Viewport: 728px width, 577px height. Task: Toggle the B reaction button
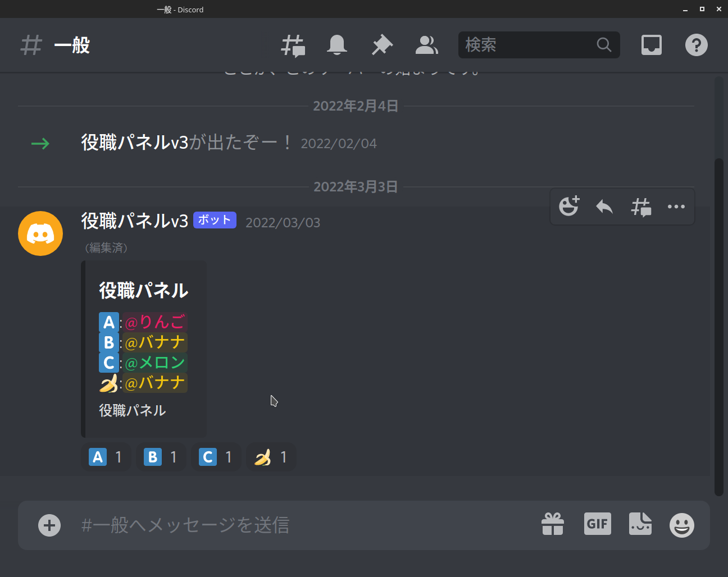click(x=161, y=457)
